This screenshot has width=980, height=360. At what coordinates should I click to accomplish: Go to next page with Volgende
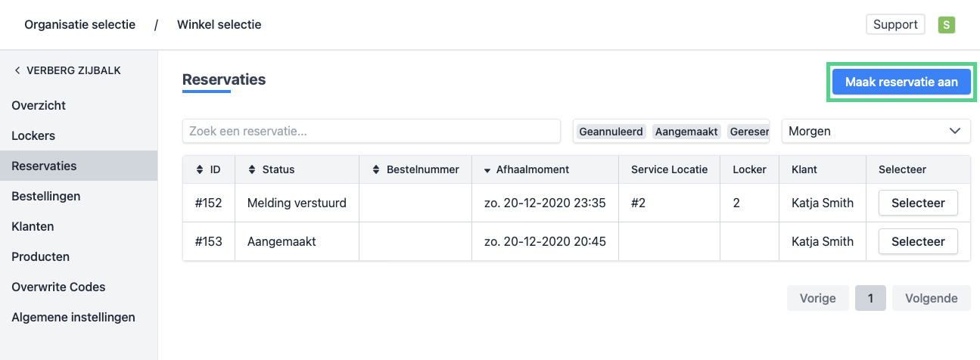pyautogui.click(x=931, y=298)
